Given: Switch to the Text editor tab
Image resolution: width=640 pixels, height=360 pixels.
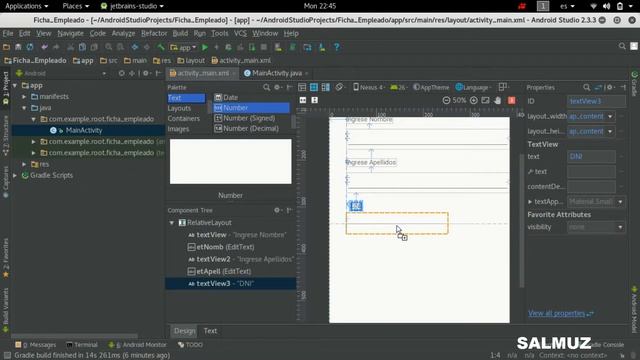Looking at the screenshot, I should point(210,331).
